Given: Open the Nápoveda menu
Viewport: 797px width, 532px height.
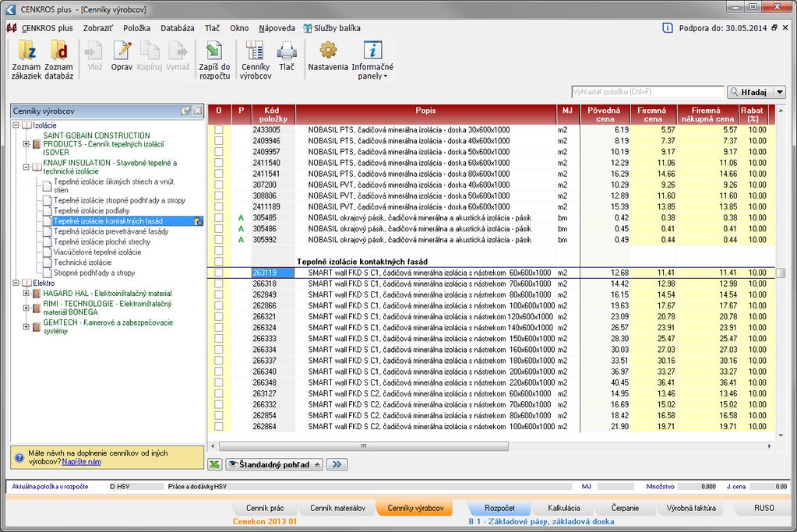Looking at the screenshot, I should [x=277, y=29].
